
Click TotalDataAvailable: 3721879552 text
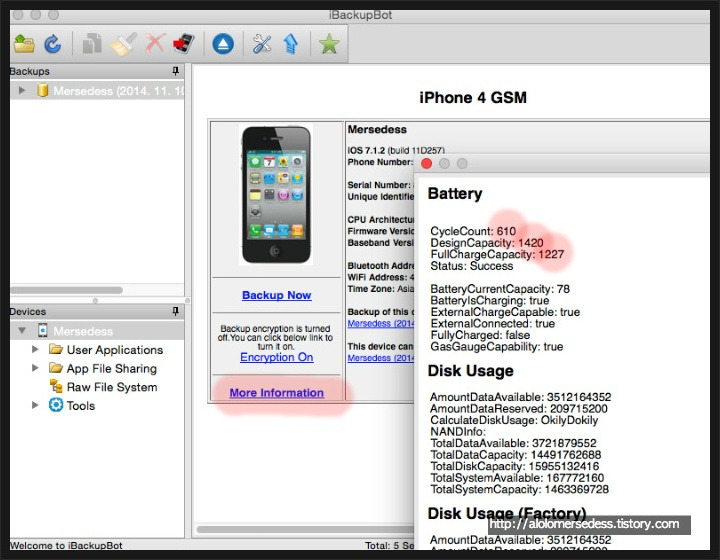(513, 443)
